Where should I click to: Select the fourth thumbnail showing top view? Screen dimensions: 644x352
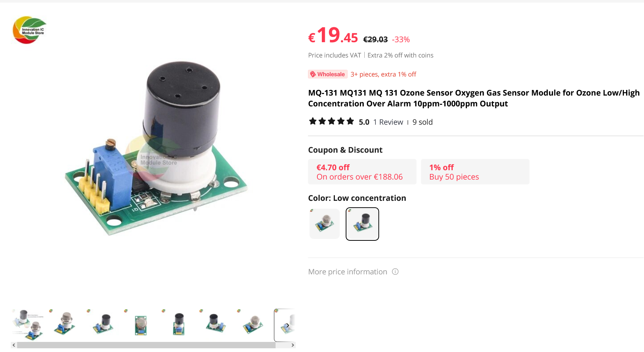click(x=141, y=323)
